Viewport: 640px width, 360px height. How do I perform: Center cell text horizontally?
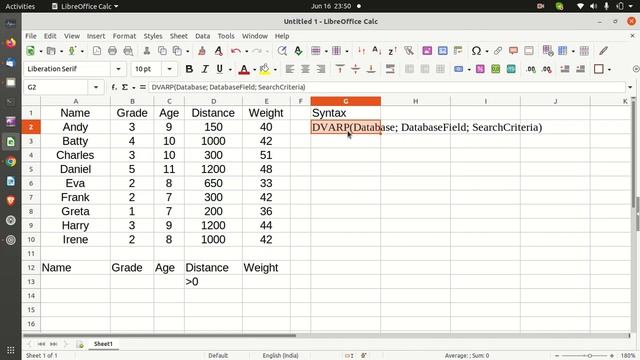(305, 69)
